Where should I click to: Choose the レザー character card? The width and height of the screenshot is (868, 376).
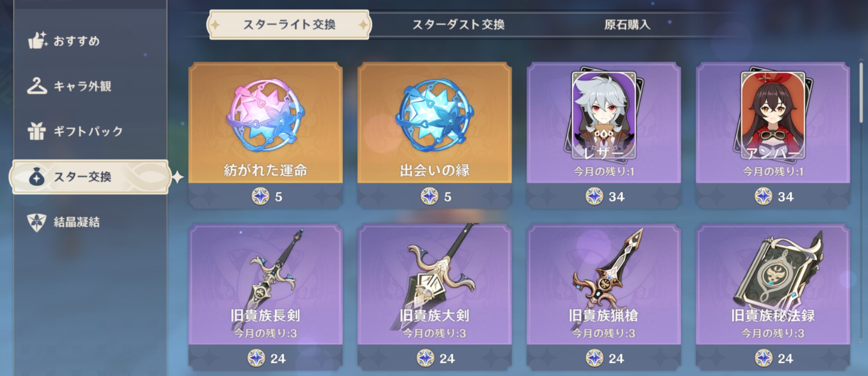604,135
